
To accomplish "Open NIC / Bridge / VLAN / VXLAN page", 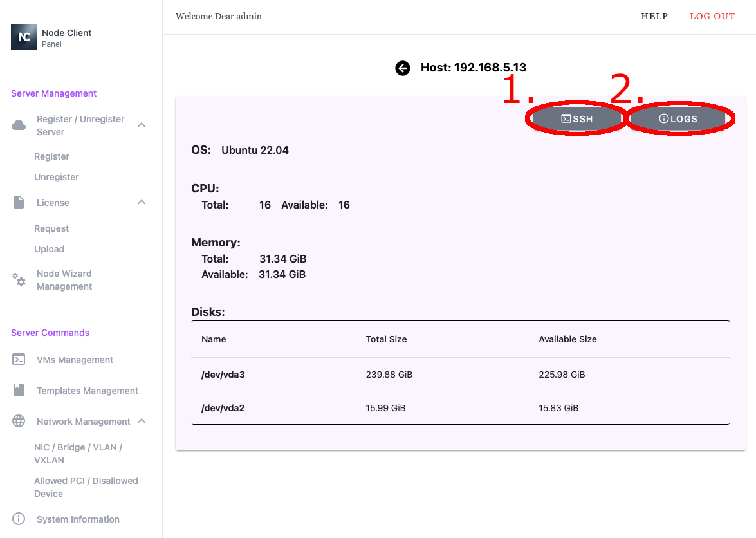I will (x=78, y=454).
